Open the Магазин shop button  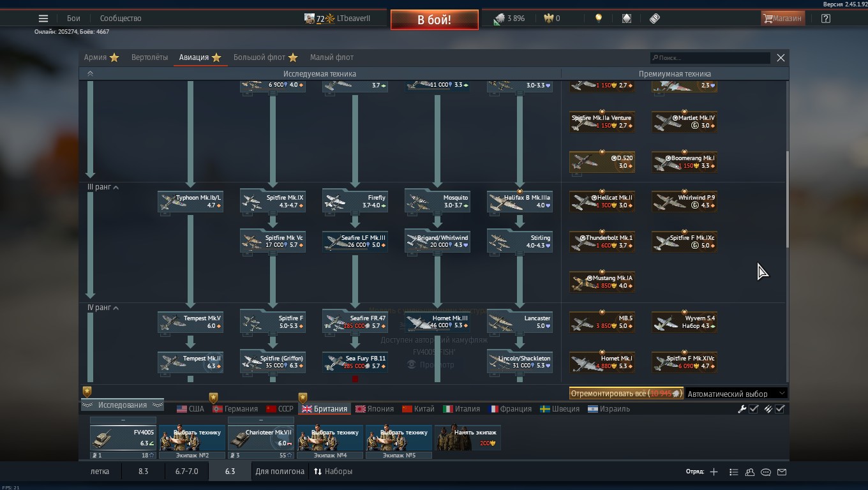[x=782, y=19]
